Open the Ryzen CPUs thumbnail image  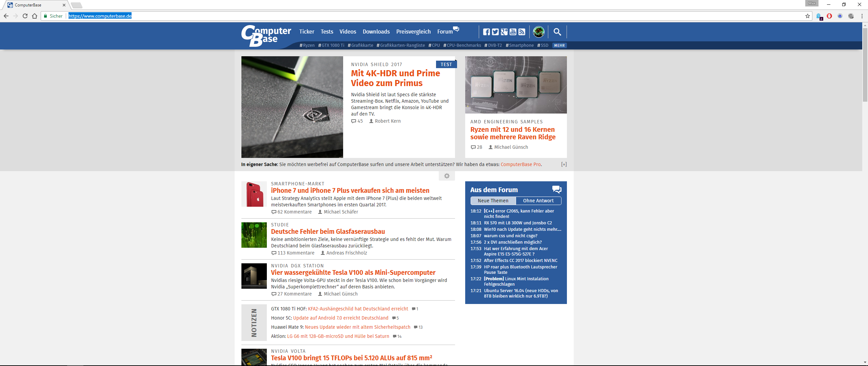point(516,85)
